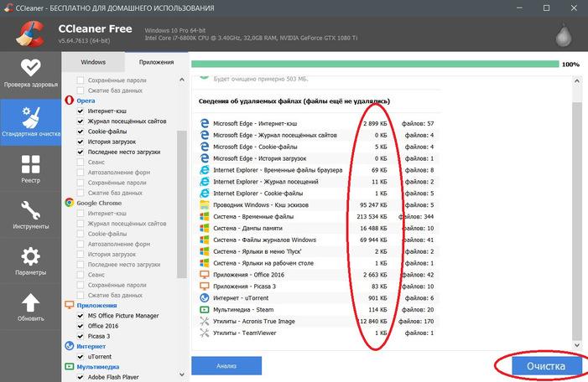The width and height of the screenshot is (588, 382).
Task: Open the Проверка здоровья heart icon
Action: (30, 67)
